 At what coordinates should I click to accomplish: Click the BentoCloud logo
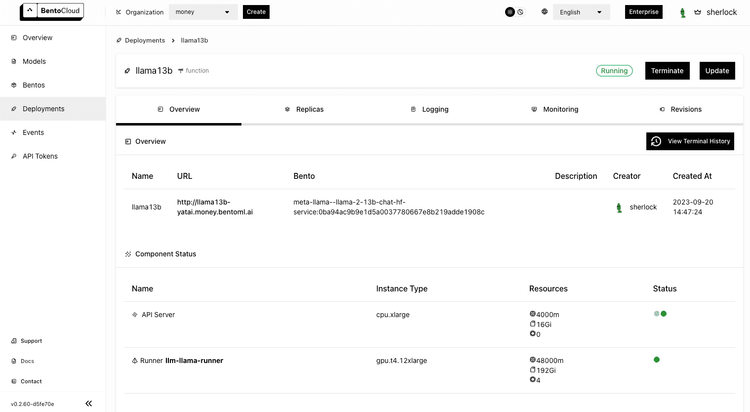52,11
